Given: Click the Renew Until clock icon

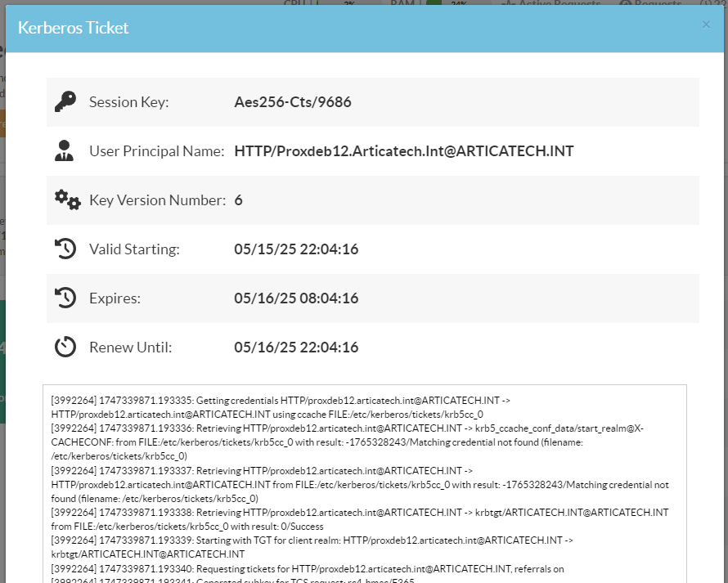Looking at the screenshot, I should pos(65,348).
